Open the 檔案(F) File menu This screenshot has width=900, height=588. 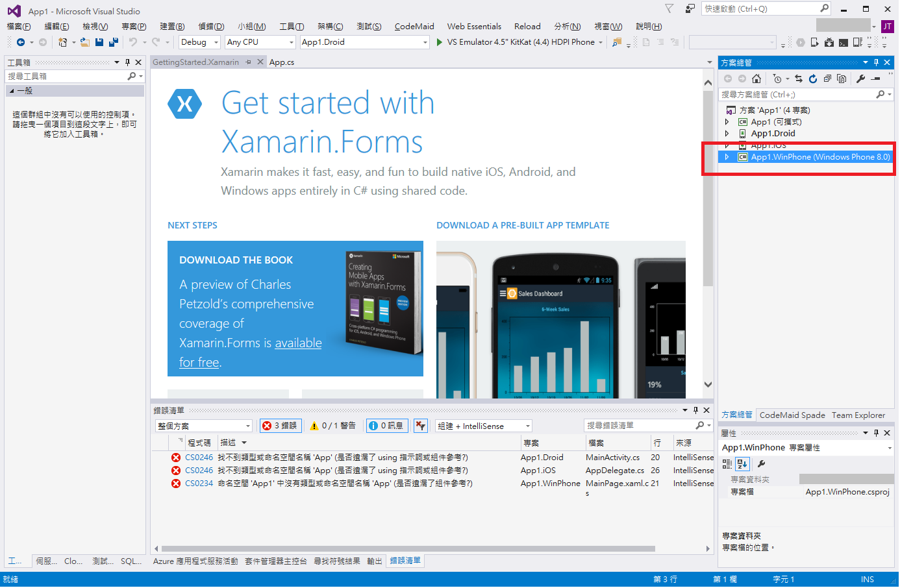[19, 27]
